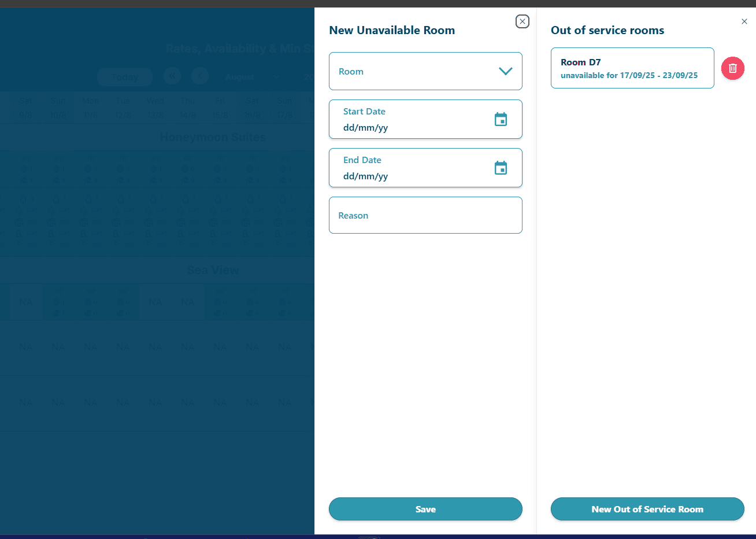Delete Room D7 with the red trash icon
Screen dimensions: 756x539
click(732, 68)
